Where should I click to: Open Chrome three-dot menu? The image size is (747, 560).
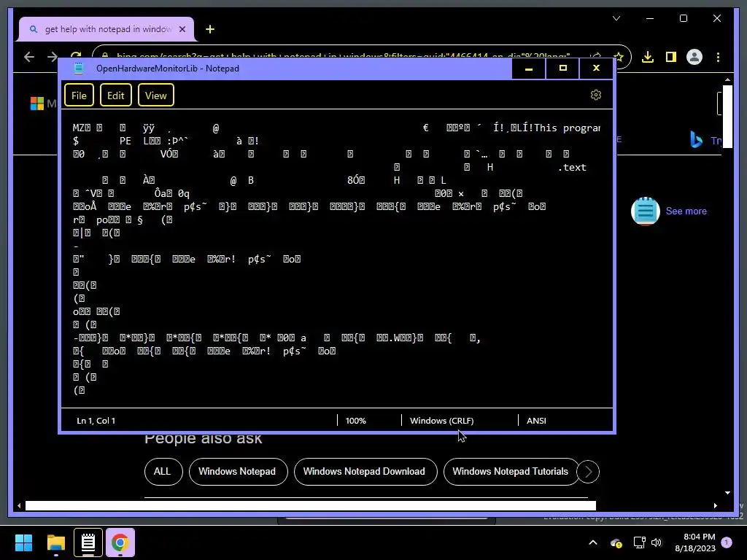click(718, 57)
